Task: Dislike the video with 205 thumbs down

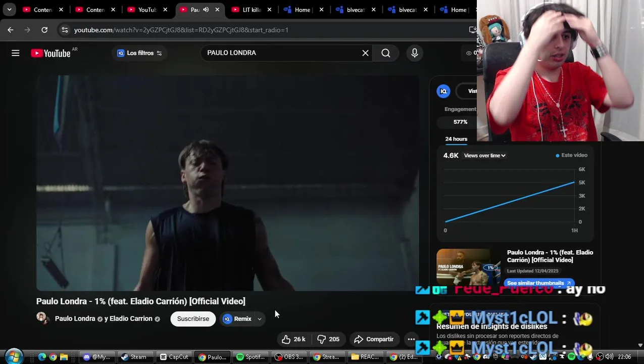Action: coord(328,339)
